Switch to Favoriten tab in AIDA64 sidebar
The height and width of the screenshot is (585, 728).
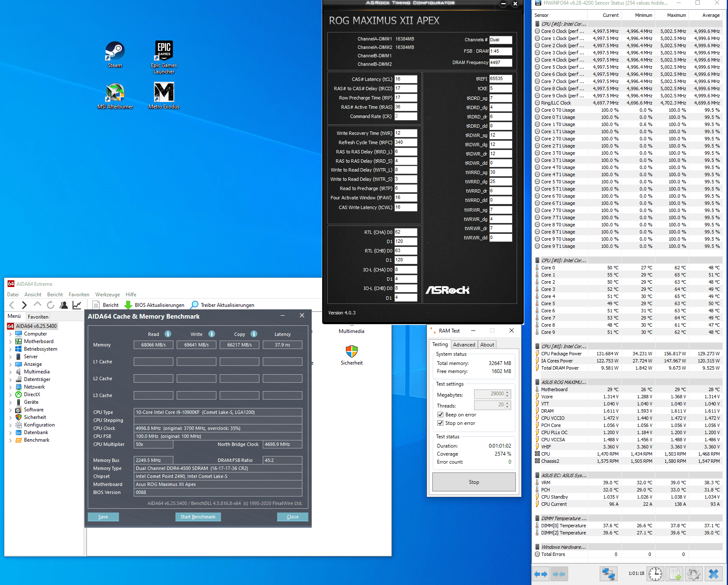[x=38, y=317]
